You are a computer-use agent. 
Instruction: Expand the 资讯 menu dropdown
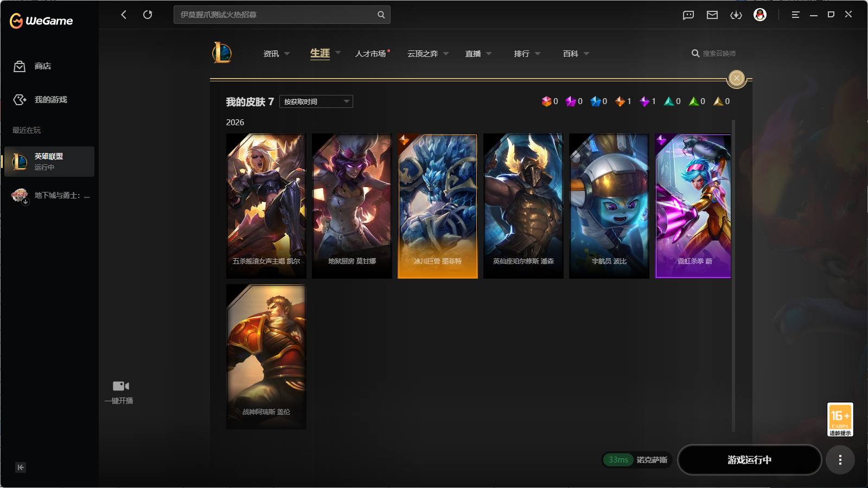pyautogui.click(x=276, y=54)
